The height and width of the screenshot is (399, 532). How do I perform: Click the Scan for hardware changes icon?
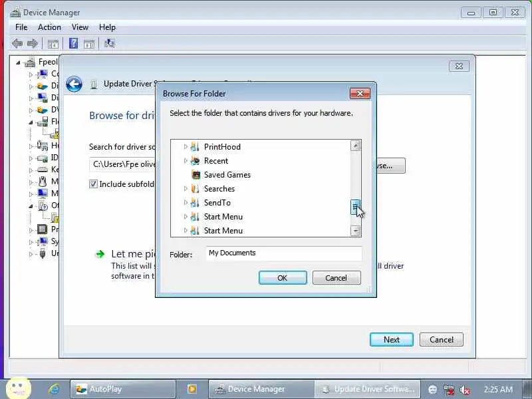tap(109, 43)
